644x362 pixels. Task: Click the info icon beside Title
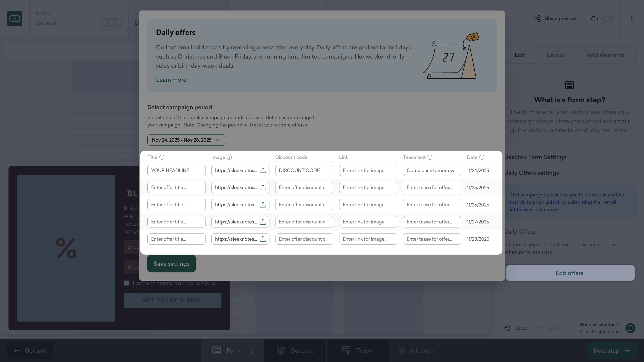pos(162,157)
